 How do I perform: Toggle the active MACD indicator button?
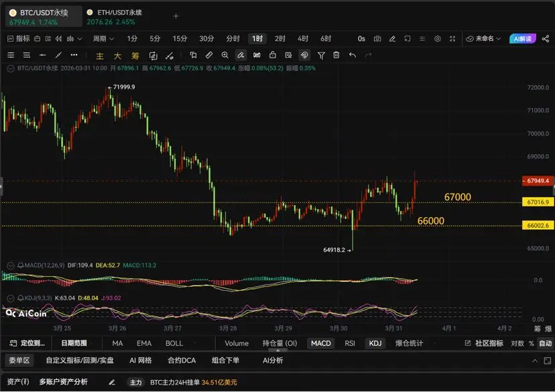tap(321, 343)
